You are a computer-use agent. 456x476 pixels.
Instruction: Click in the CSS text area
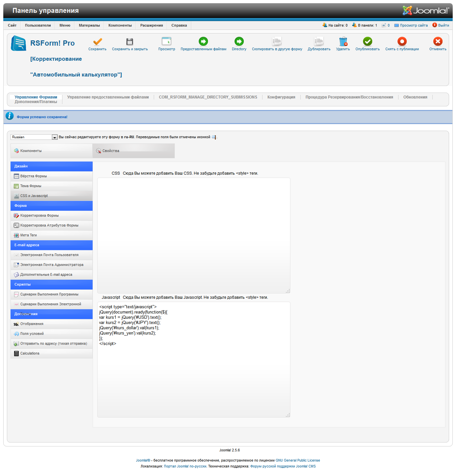click(x=194, y=235)
